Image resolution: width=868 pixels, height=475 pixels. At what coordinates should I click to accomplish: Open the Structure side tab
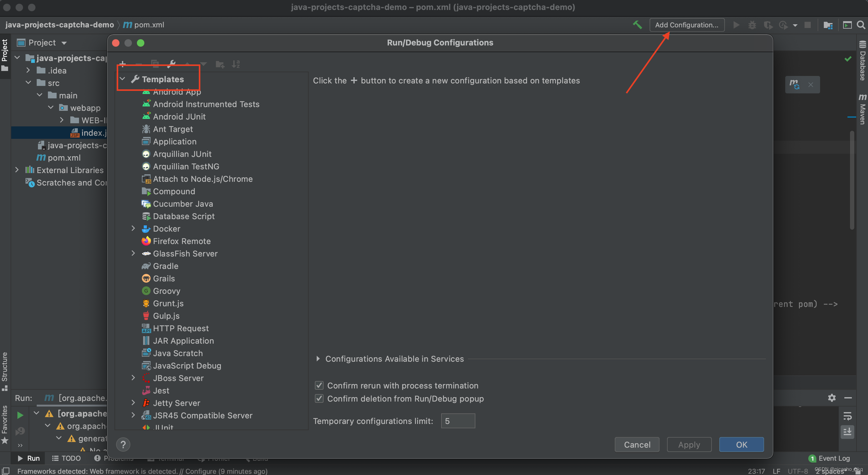pyautogui.click(x=5, y=371)
